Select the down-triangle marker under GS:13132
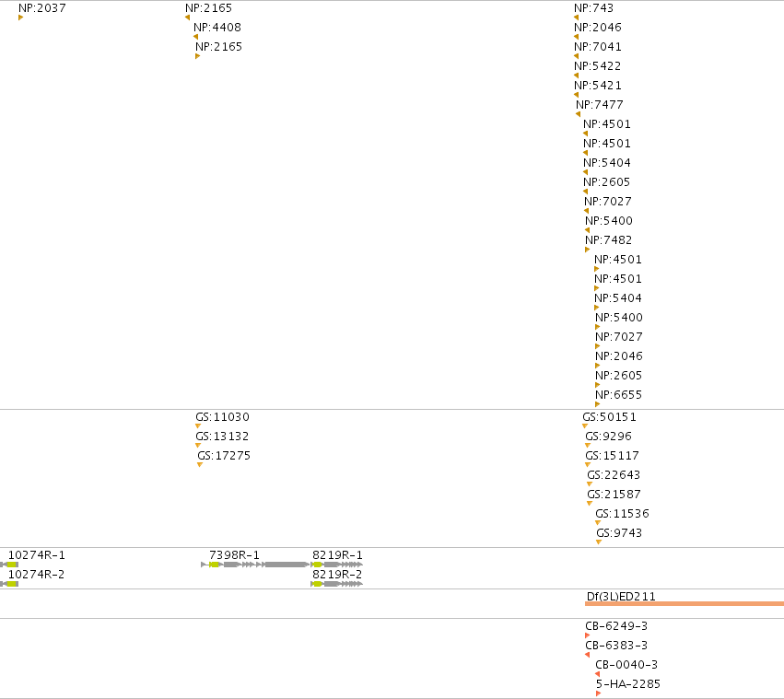784x699 pixels. pos(198,446)
